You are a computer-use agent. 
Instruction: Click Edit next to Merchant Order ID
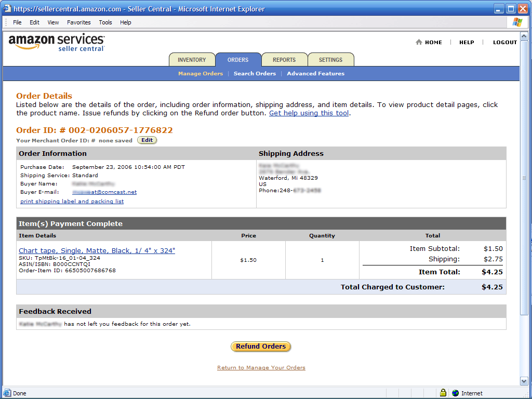coord(147,140)
